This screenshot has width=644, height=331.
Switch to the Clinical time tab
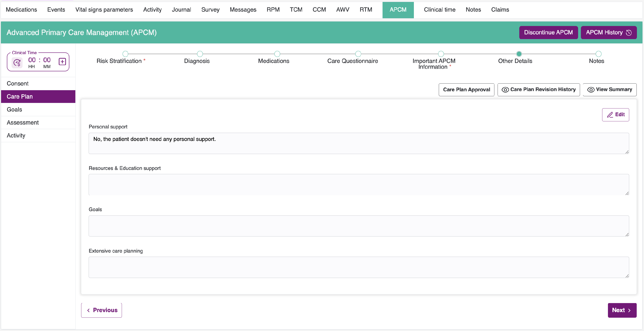(x=439, y=10)
